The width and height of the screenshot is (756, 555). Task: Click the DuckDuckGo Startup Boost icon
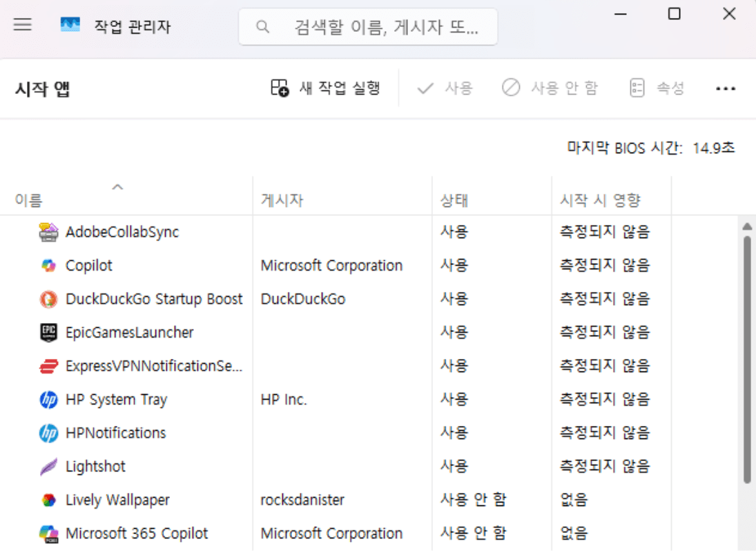click(47, 299)
